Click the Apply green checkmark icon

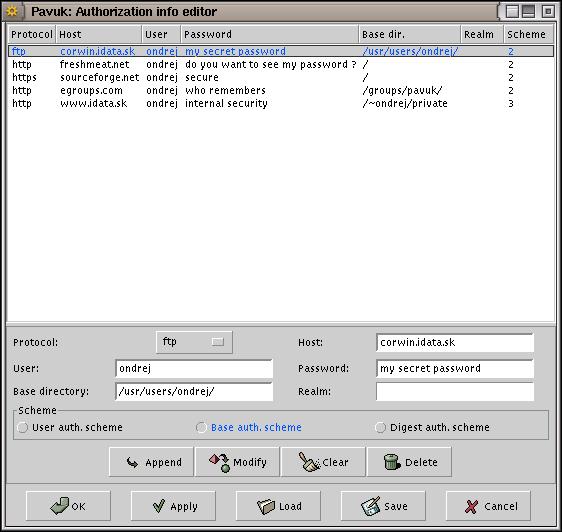(159, 506)
